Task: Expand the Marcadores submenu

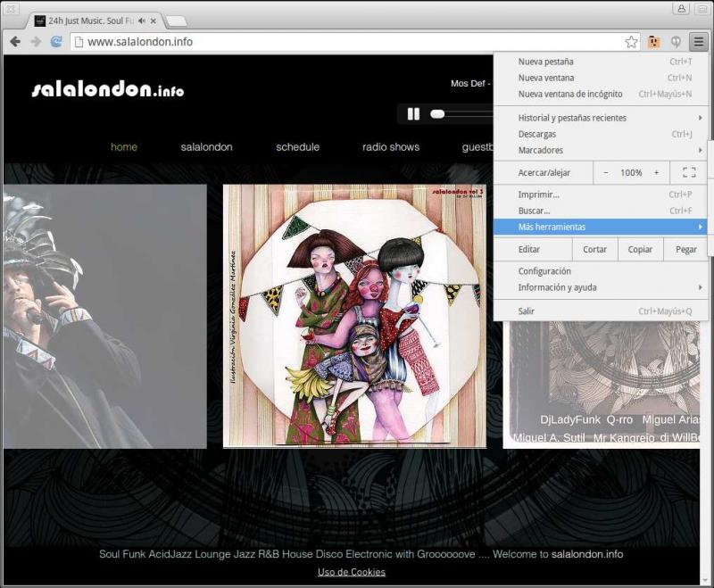Action: tap(600, 150)
